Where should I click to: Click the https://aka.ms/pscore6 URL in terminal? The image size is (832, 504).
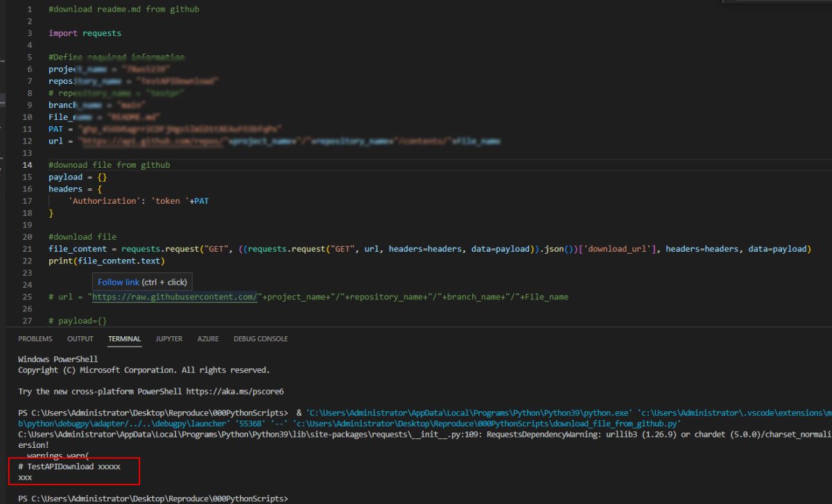235,392
